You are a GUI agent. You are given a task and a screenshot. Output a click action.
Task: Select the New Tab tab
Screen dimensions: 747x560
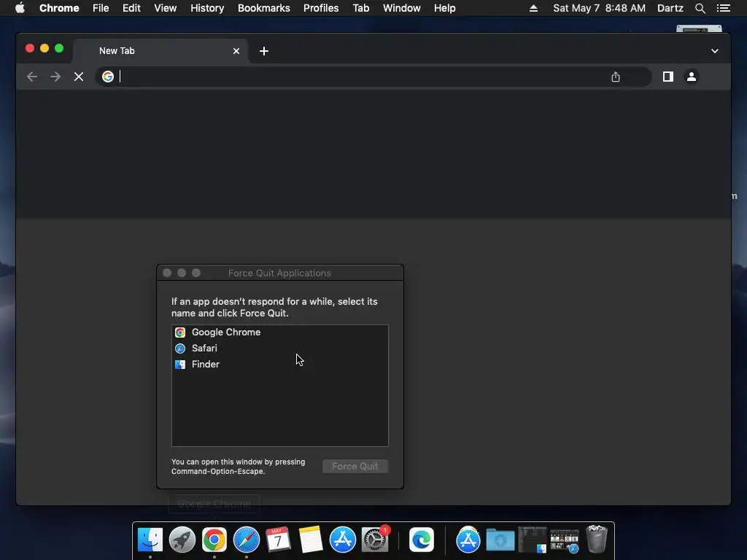click(160, 51)
